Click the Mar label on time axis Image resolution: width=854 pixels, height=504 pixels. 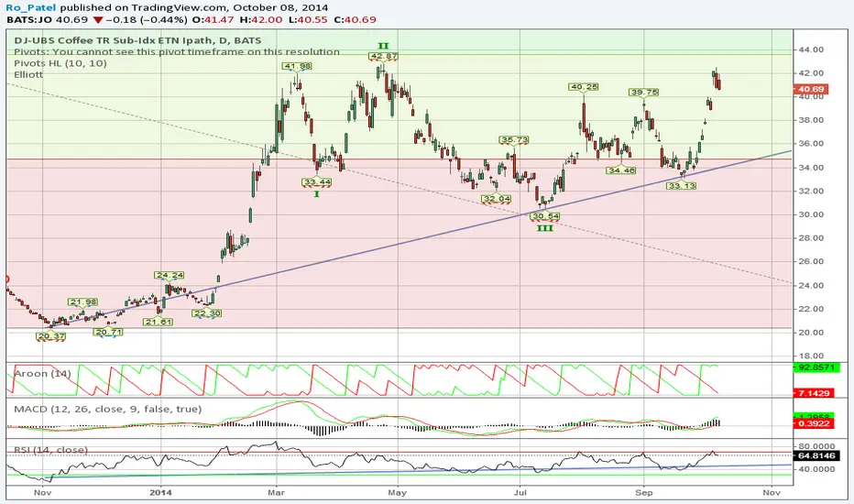point(276,493)
